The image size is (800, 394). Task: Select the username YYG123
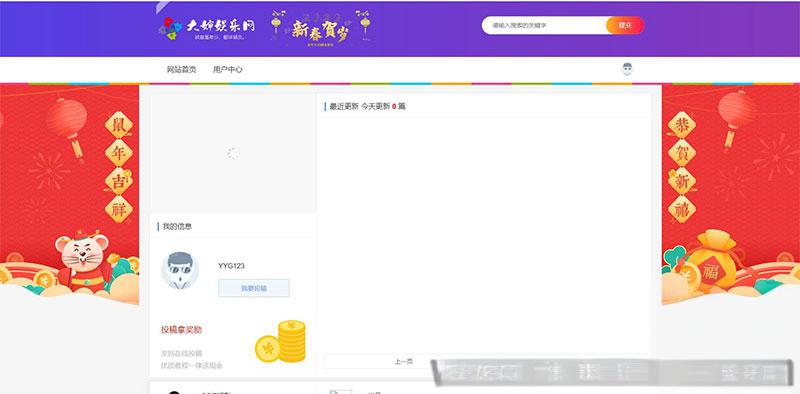coord(231,266)
